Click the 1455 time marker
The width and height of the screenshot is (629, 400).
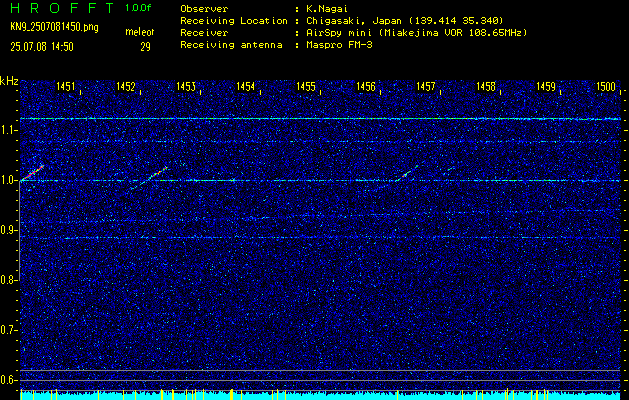[x=306, y=86]
